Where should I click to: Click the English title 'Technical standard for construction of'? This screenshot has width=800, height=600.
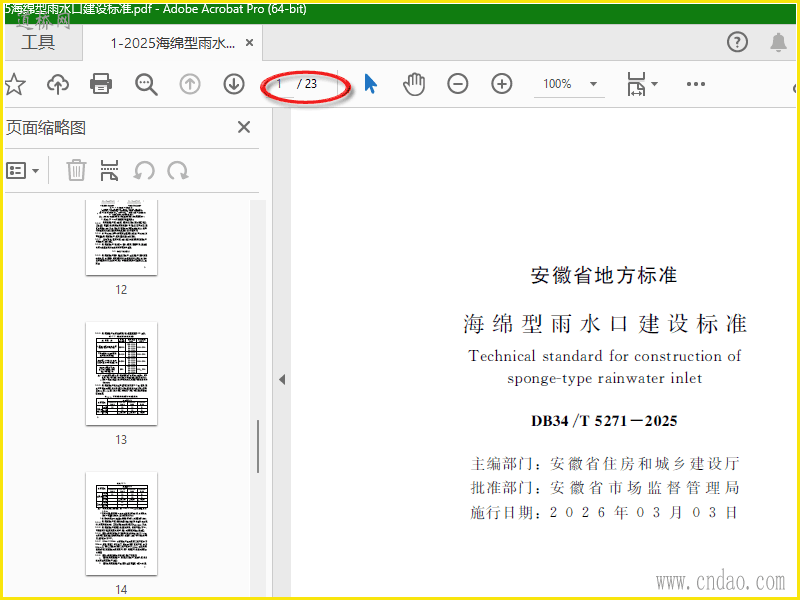pyautogui.click(x=605, y=356)
